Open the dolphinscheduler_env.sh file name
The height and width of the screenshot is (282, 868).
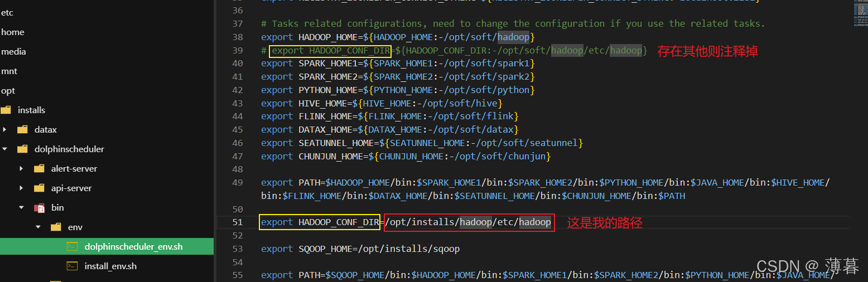coord(133,246)
